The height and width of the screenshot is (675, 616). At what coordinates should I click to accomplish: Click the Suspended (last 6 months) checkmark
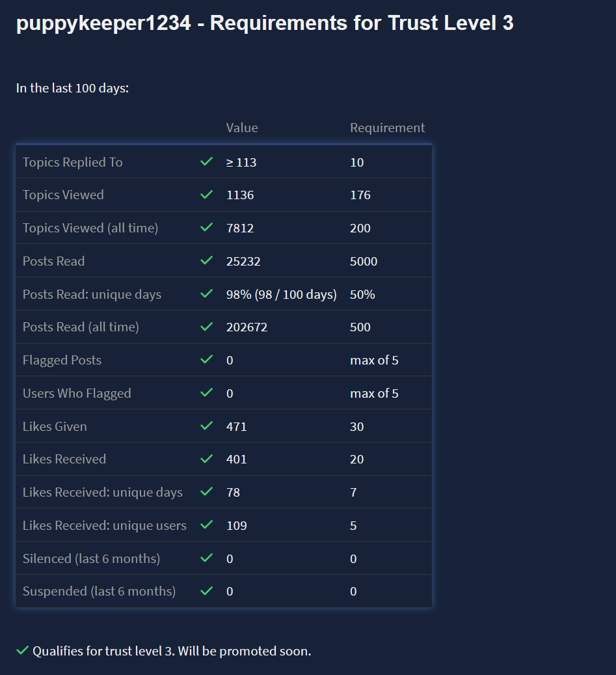tap(207, 590)
